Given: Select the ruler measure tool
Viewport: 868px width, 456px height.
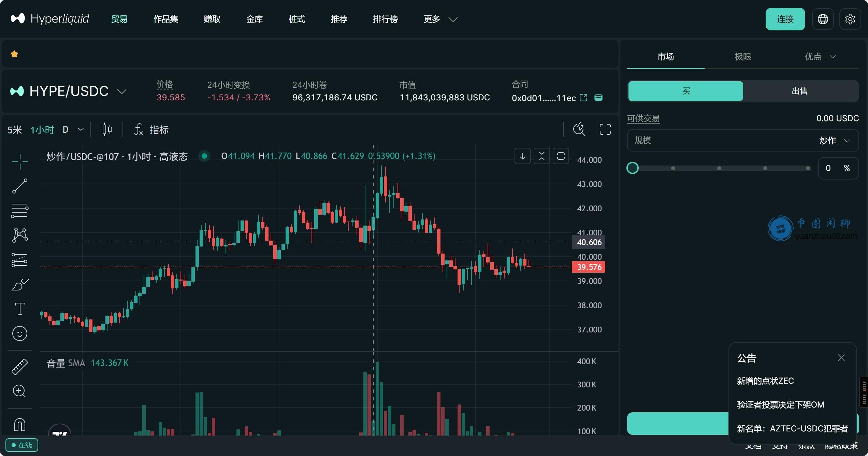Looking at the screenshot, I should [20, 367].
